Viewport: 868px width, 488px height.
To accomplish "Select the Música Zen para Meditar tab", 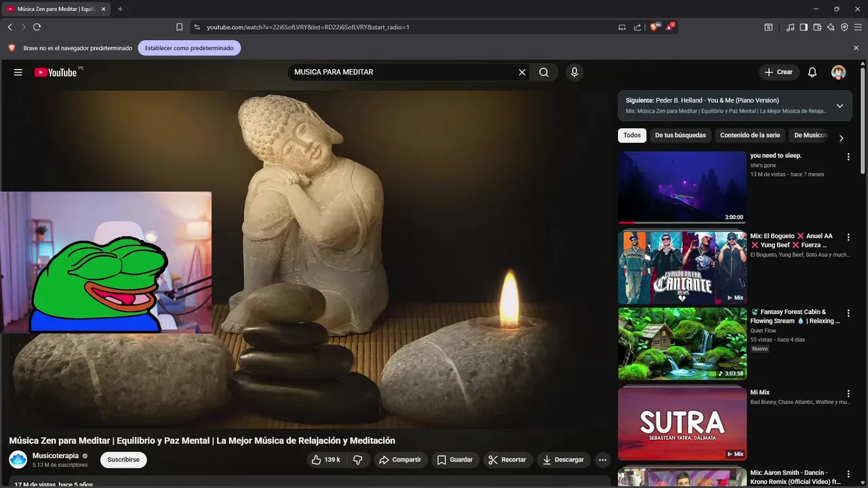I will [x=56, y=9].
